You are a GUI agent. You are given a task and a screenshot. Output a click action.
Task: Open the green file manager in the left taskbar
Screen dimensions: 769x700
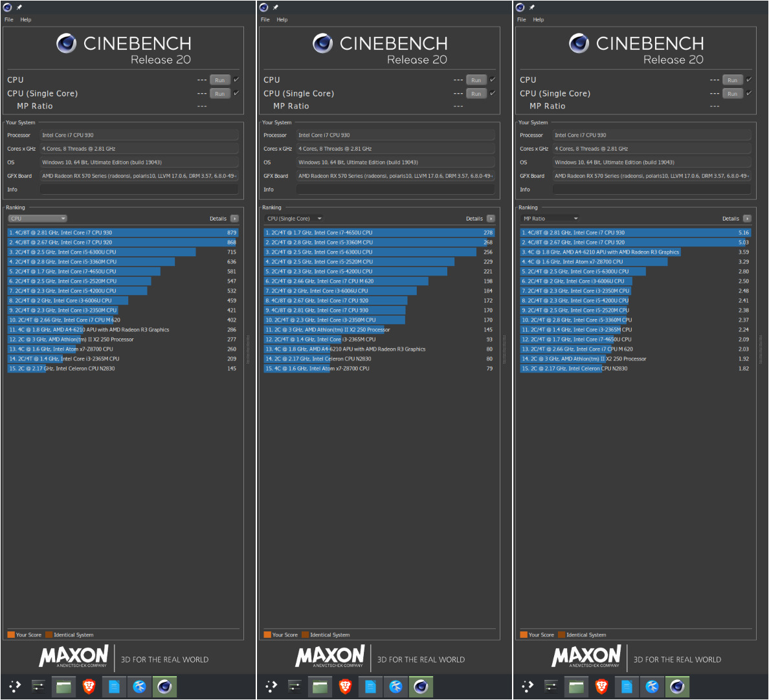63,686
